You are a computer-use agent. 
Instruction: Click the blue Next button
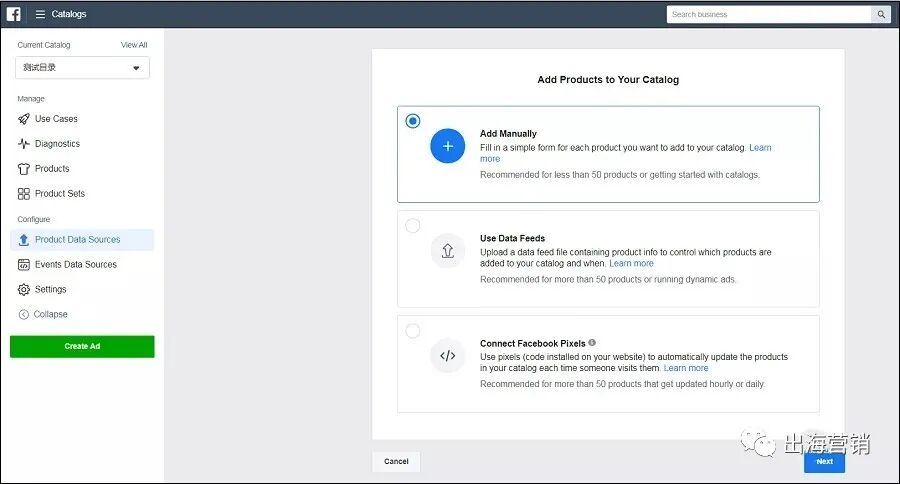point(824,462)
